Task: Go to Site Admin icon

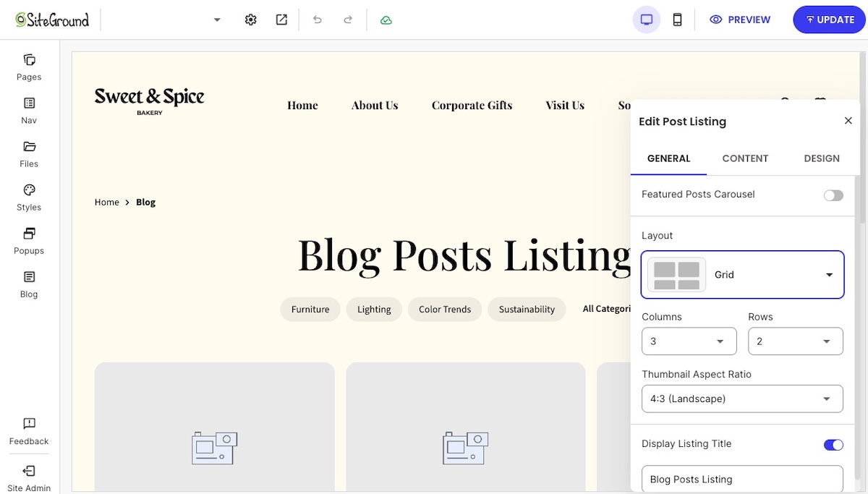Action: point(29,471)
